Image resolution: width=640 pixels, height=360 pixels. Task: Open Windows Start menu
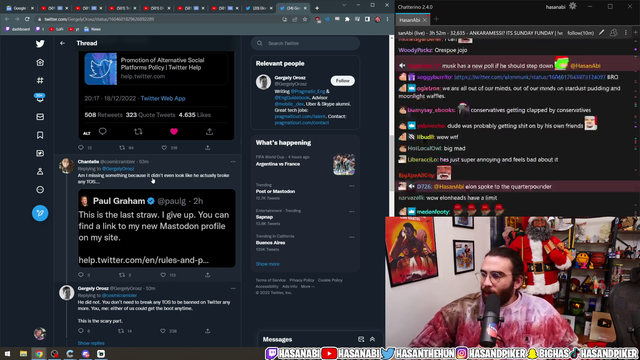[7, 354]
